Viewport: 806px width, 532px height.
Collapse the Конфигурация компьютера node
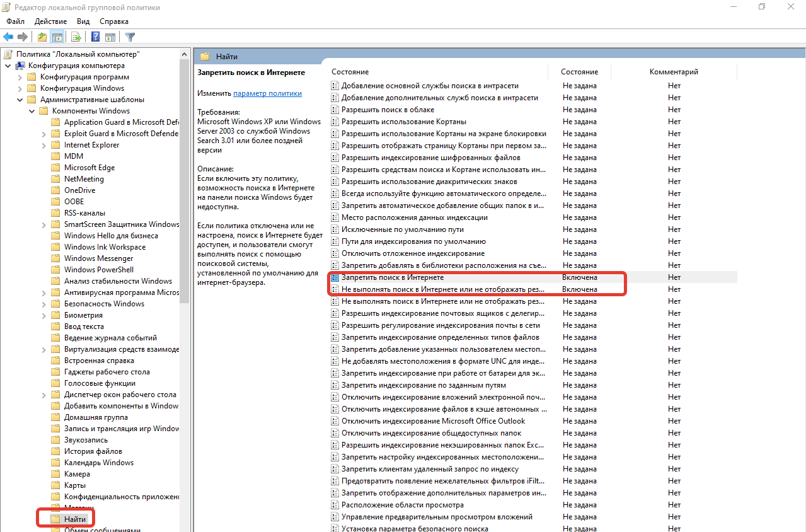click(x=7, y=66)
